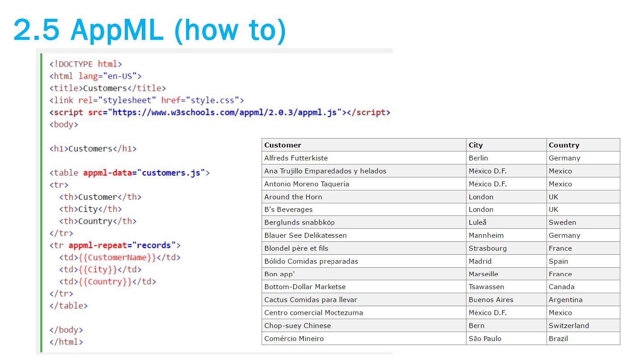The width and height of the screenshot is (644, 362).
Task: Click the 'Around the Horn' customer row
Action: tap(293, 197)
